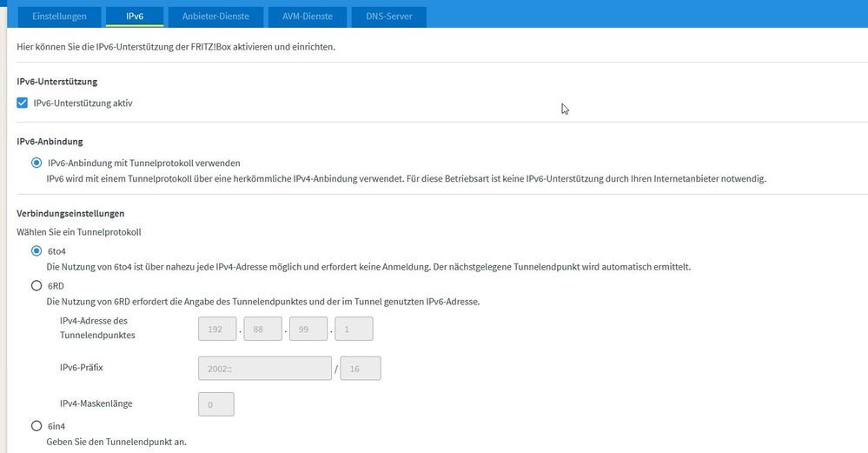868x453 pixels.
Task: Click the third IPv4 octet field (99)
Action: [x=308, y=329]
